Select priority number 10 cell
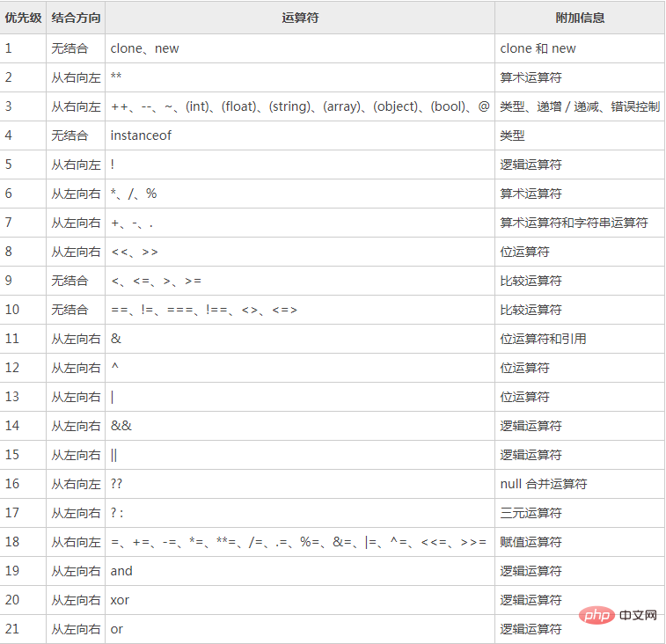Screen dimensions: 666x644 pyautogui.click(x=23, y=310)
